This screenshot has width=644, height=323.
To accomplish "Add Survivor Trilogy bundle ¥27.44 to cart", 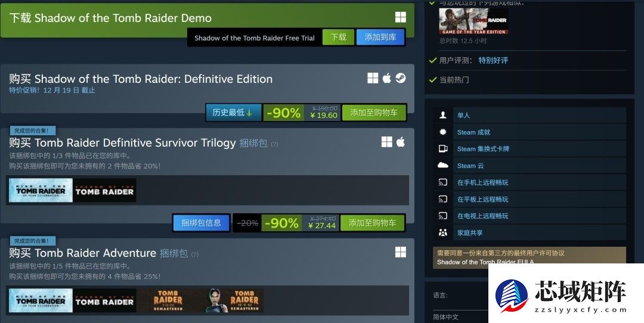I will [x=373, y=223].
